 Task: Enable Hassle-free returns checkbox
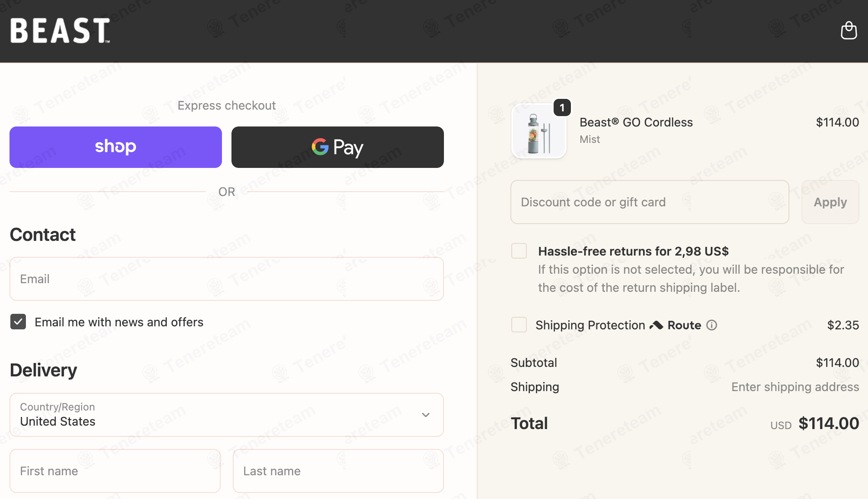coord(519,251)
